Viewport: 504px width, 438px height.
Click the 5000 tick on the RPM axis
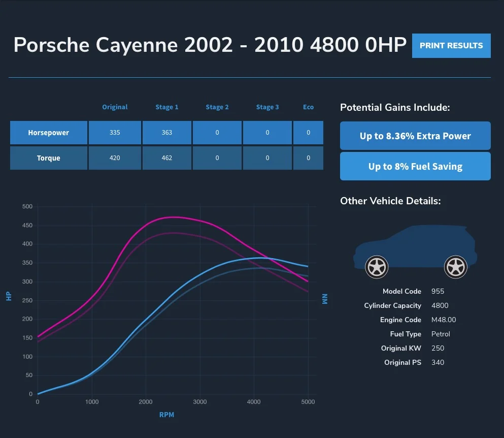coord(308,401)
